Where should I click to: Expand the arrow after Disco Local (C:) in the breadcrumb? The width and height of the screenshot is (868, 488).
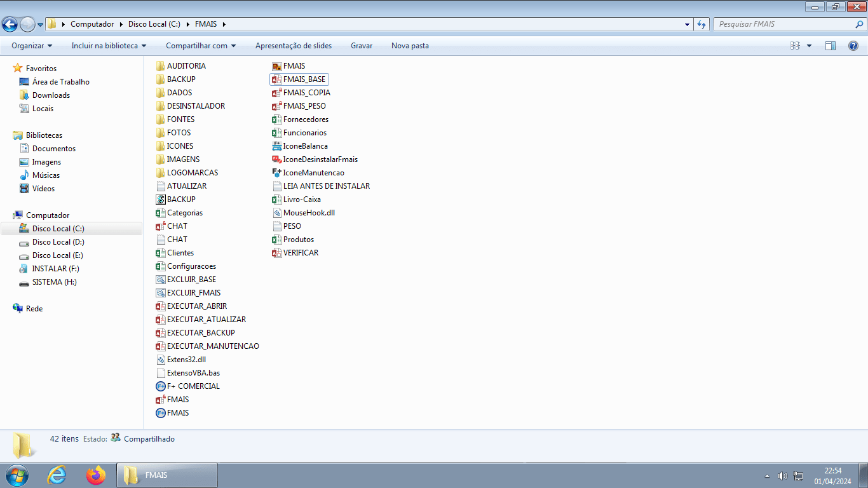coord(187,24)
